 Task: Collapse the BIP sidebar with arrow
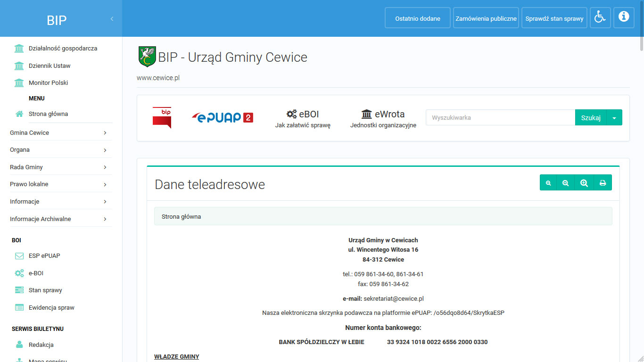coord(112,19)
